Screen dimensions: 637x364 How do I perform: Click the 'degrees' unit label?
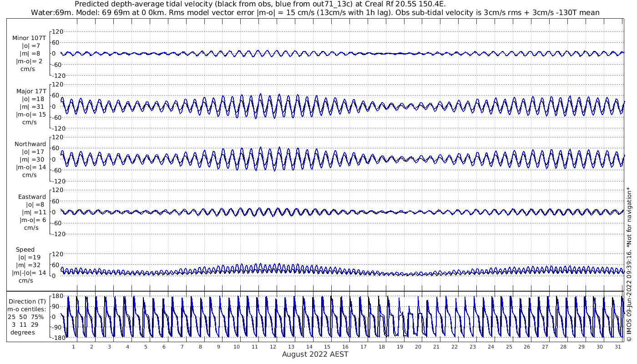pos(23,332)
